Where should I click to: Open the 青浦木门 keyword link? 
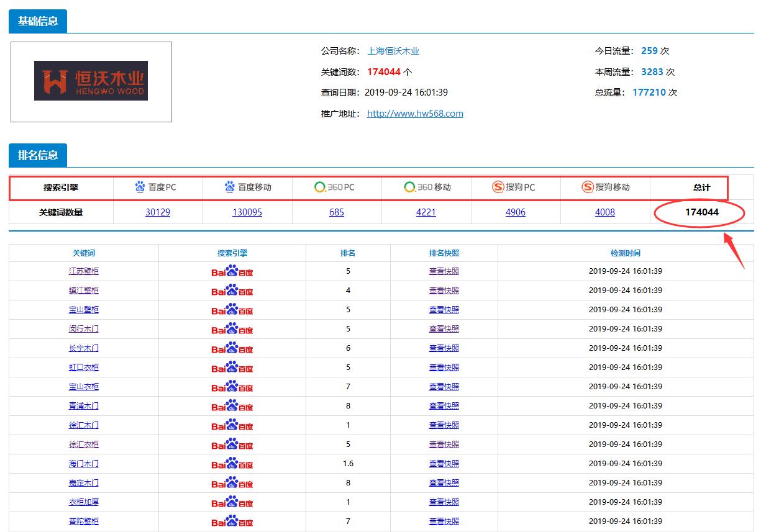click(84, 406)
